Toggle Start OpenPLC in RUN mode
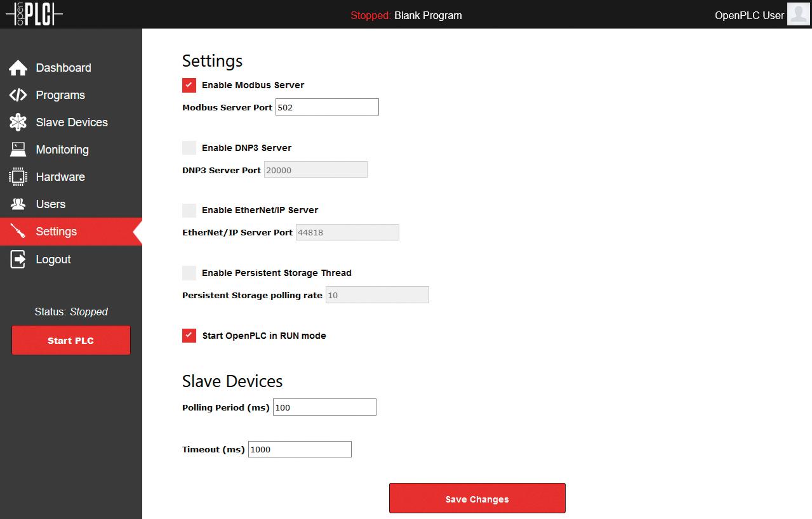The image size is (812, 519). (x=189, y=336)
